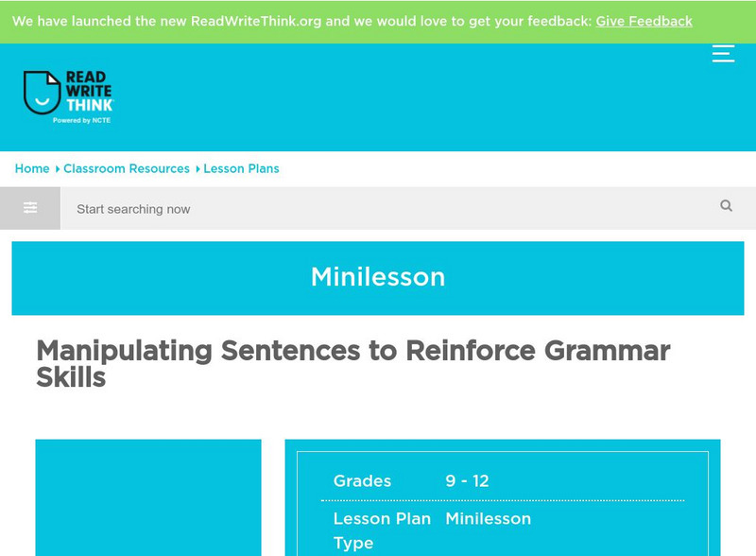Viewport: 756px width, 556px height.
Task: Click the 'Powered by NCTE' tagline
Action: [x=82, y=121]
